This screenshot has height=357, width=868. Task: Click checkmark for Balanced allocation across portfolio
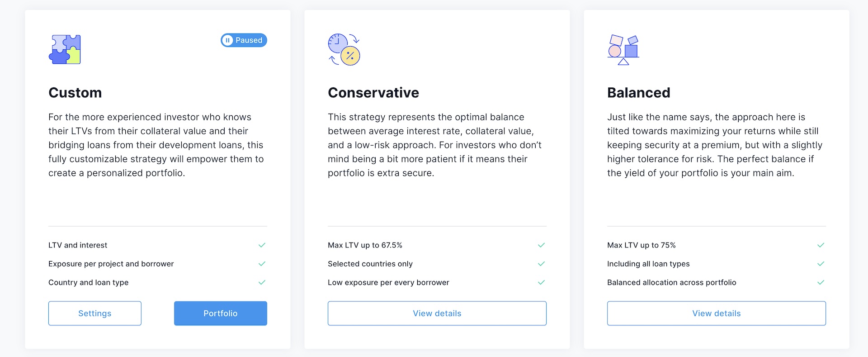(x=821, y=282)
